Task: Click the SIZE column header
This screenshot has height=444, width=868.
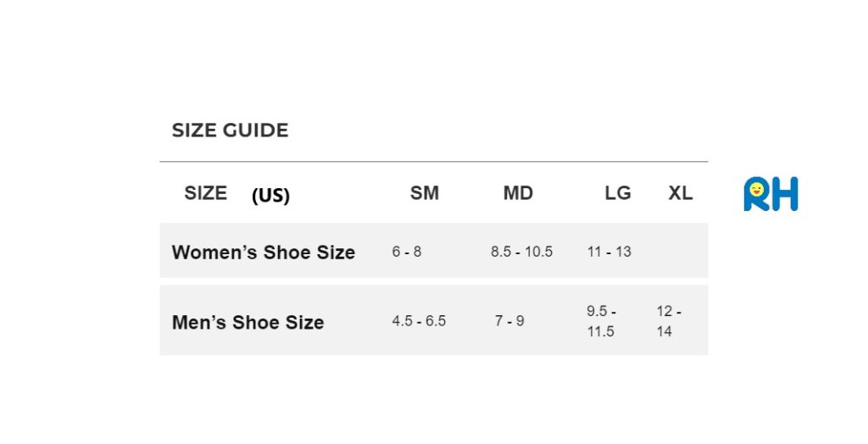Action: pyautogui.click(x=205, y=193)
